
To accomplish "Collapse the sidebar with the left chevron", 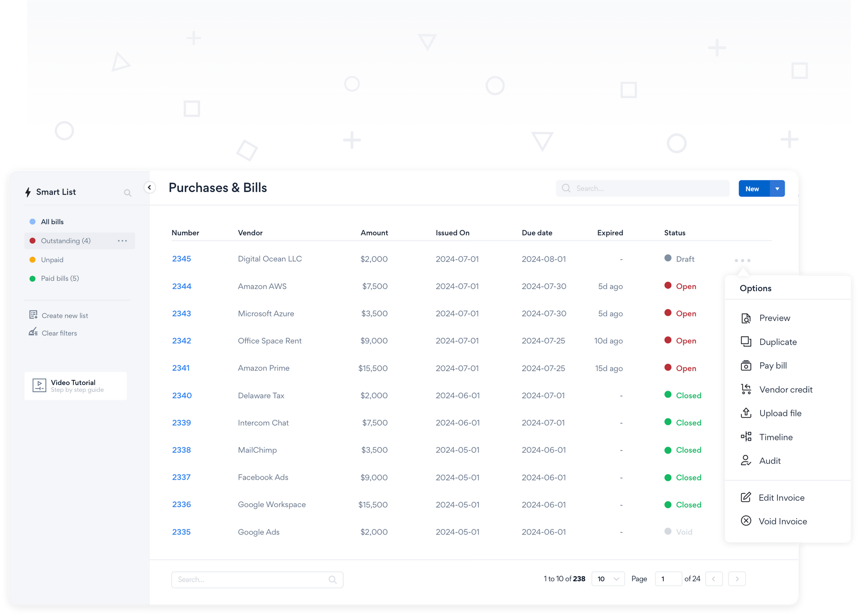I will tap(149, 187).
